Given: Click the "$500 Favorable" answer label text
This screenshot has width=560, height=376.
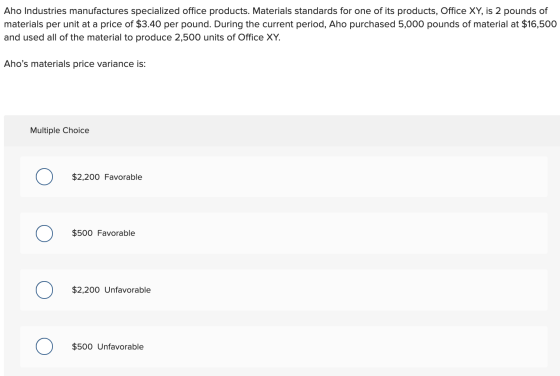Looking at the screenshot, I should pos(103,233).
